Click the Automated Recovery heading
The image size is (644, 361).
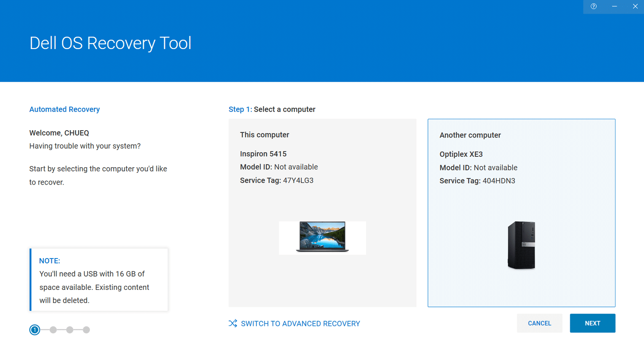point(64,109)
